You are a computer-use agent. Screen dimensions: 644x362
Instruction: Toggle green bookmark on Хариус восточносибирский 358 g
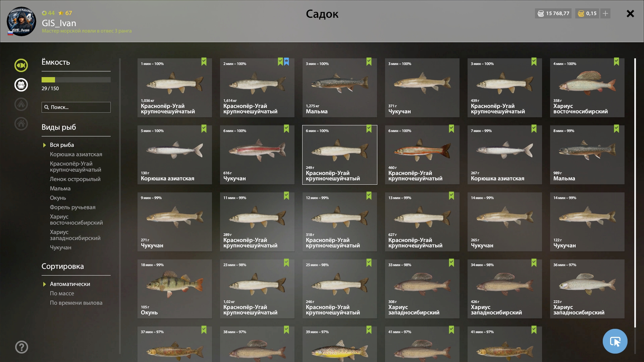616,62
